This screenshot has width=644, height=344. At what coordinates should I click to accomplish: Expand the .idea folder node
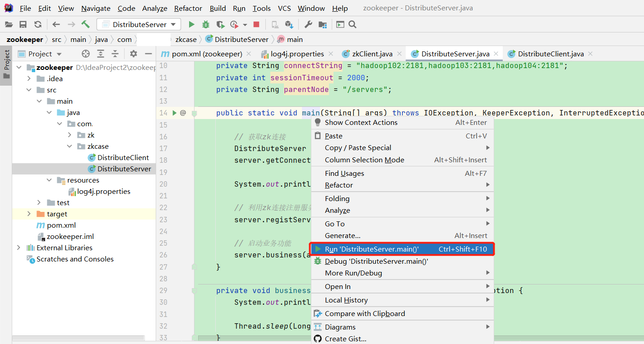coord(29,78)
